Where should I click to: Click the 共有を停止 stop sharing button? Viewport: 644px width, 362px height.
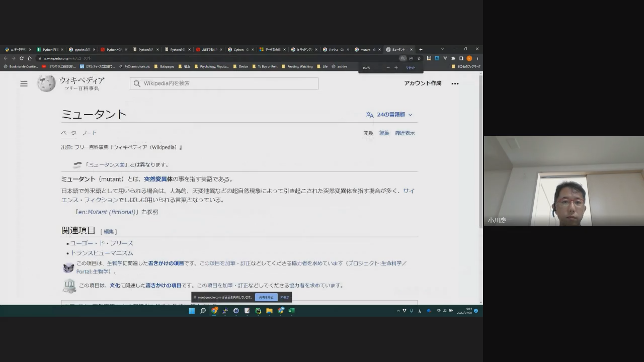click(266, 297)
